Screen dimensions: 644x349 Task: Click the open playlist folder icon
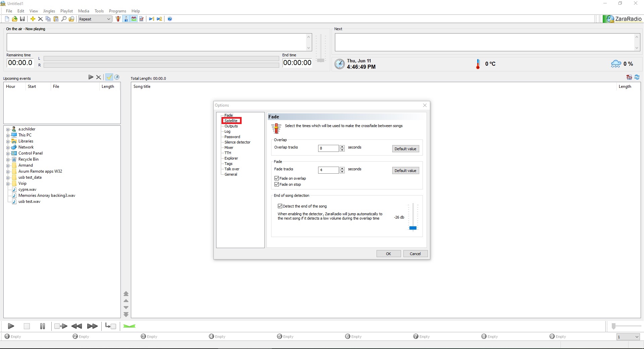click(14, 19)
